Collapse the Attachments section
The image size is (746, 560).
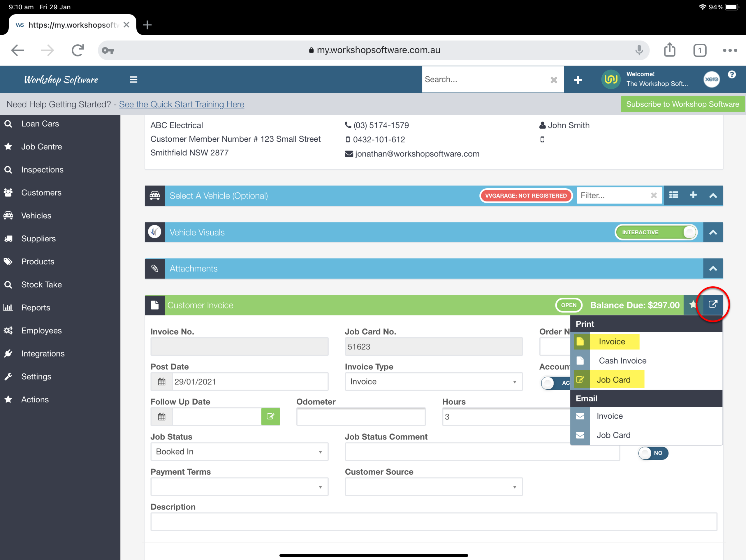click(x=712, y=268)
